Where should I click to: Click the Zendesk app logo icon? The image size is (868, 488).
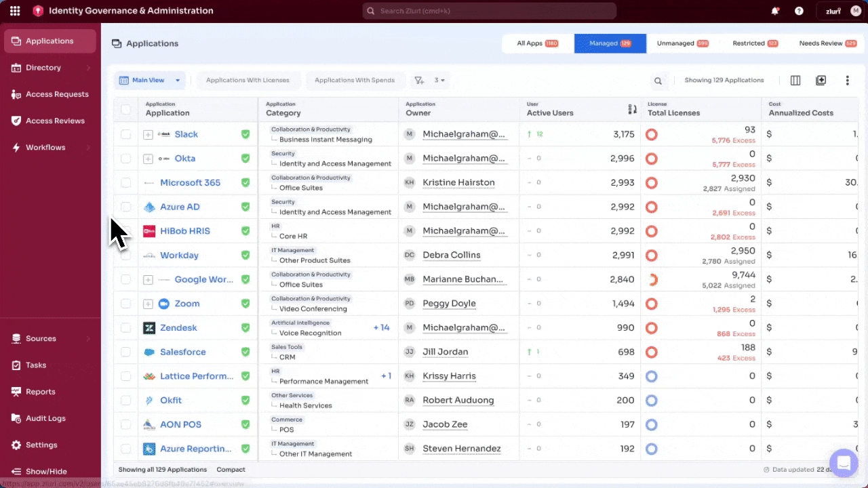coord(149,328)
